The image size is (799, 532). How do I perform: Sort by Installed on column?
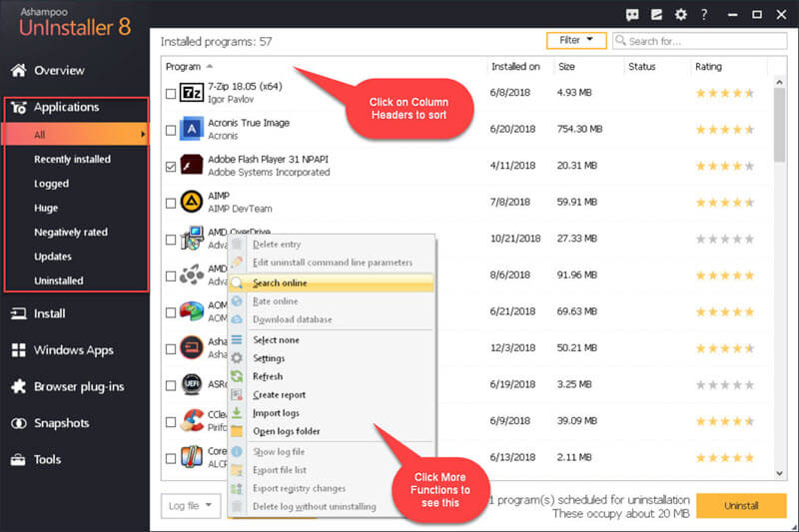tap(515, 67)
